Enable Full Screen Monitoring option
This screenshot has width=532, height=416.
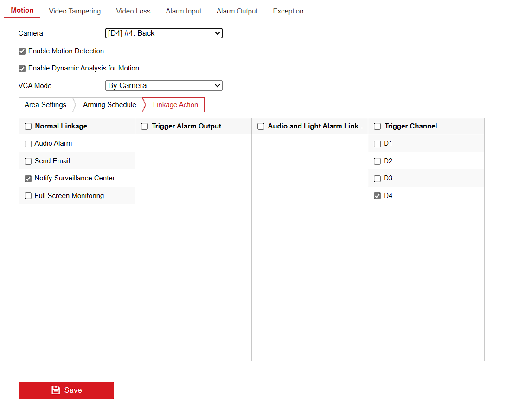(x=28, y=196)
